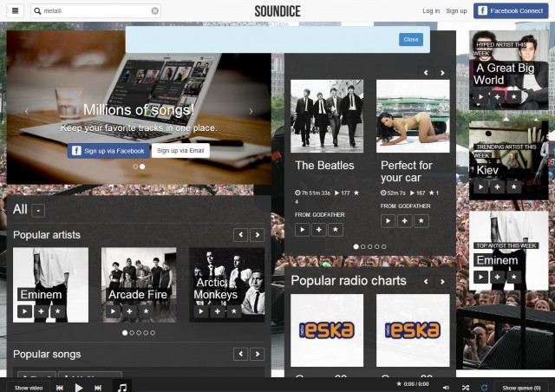Select first hero banner slide dot
555x392 pixels.
pyautogui.click(x=135, y=167)
